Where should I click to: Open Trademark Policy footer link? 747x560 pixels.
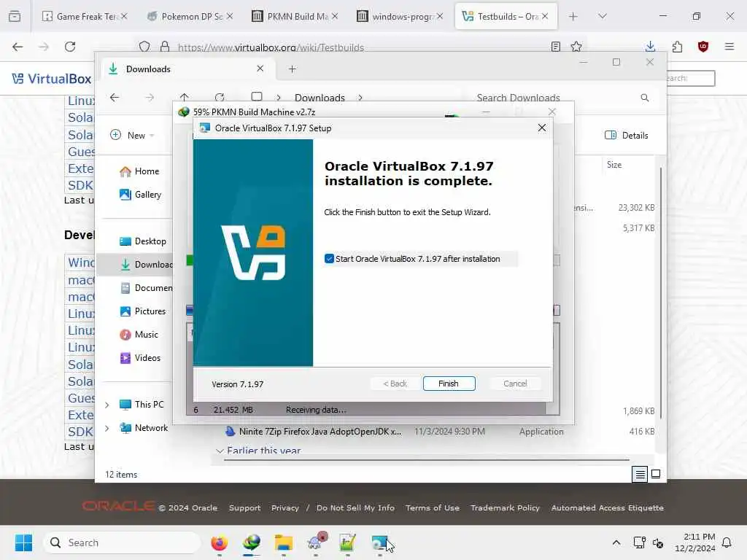point(505,507)
